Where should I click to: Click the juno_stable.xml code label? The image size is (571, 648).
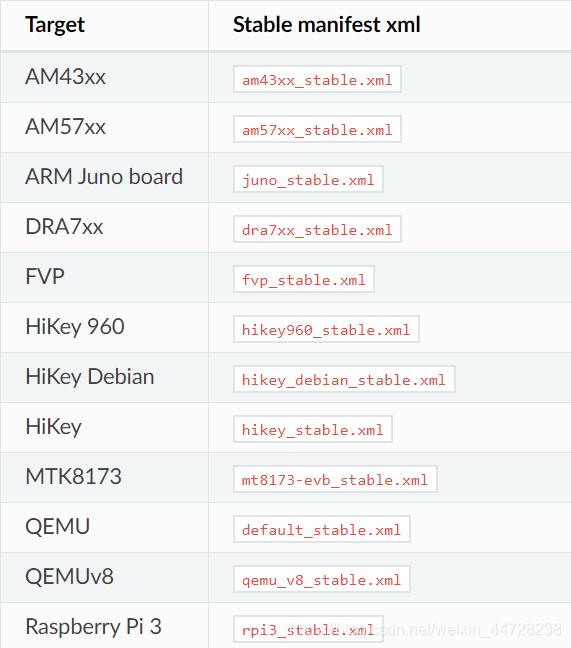pyautogui.click(x=308, y=179)
